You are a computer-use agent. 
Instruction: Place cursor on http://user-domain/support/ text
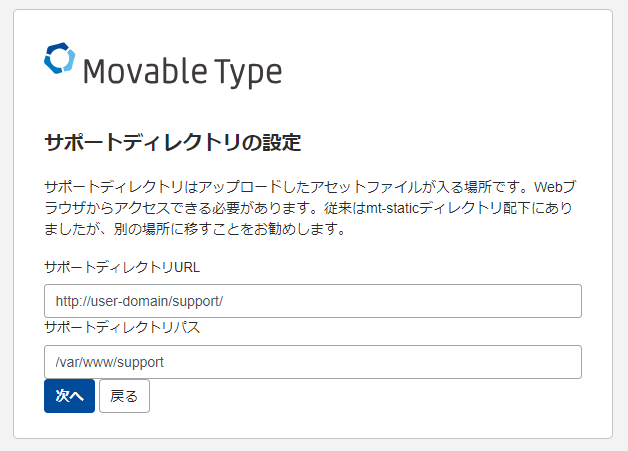click(139, 301)
